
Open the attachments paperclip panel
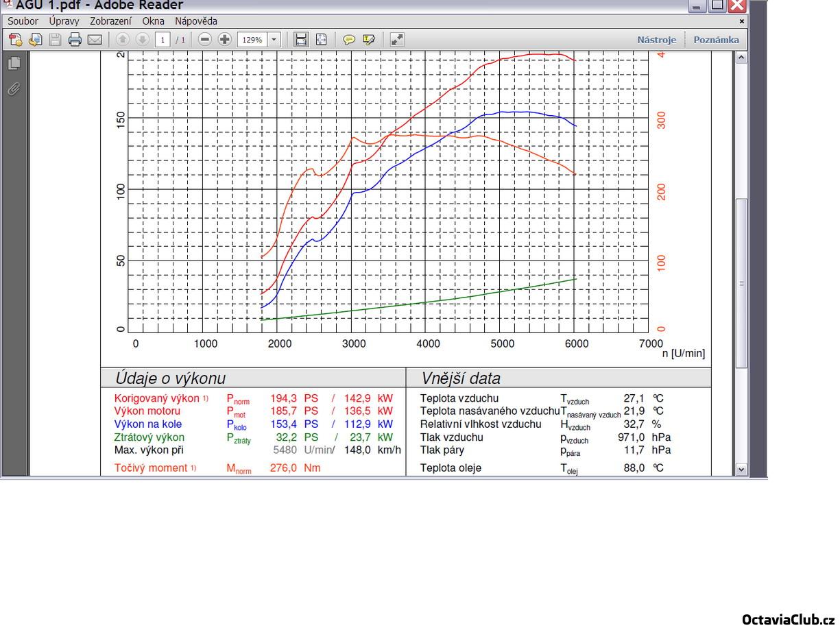click(14, 89)
